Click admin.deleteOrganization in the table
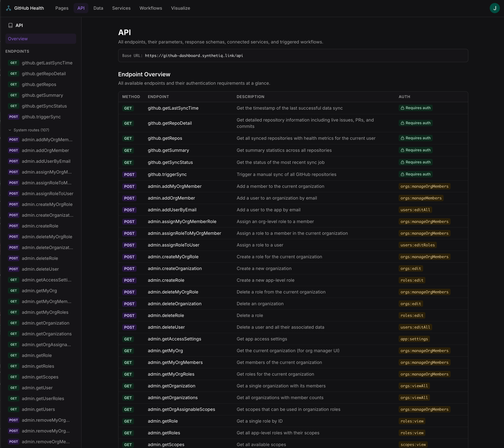This screenshot has height=448, width=504. (x=175, y=304)
